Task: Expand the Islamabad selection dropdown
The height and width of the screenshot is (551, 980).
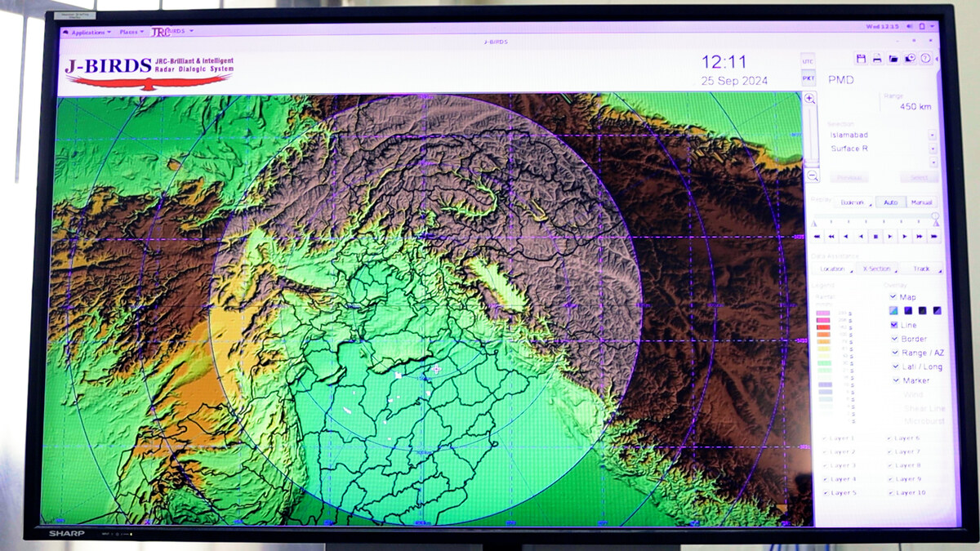Action: click(x=933, y=135)
